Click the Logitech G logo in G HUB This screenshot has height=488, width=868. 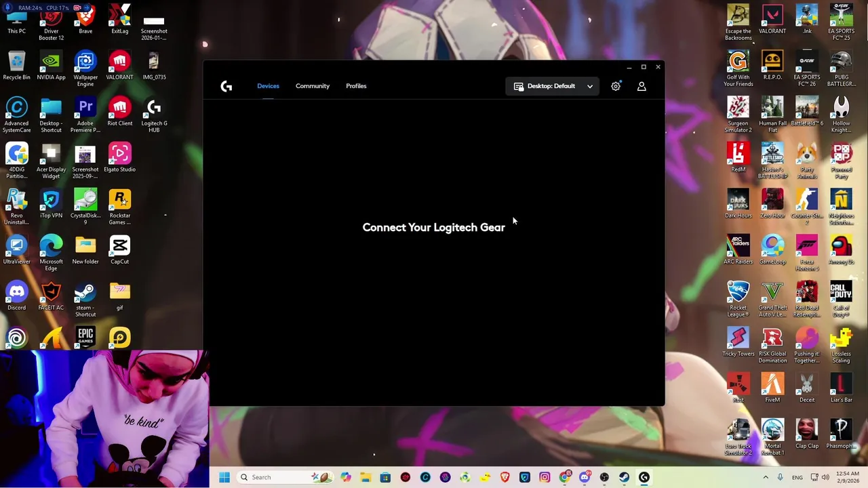click(x=226, y=86)
